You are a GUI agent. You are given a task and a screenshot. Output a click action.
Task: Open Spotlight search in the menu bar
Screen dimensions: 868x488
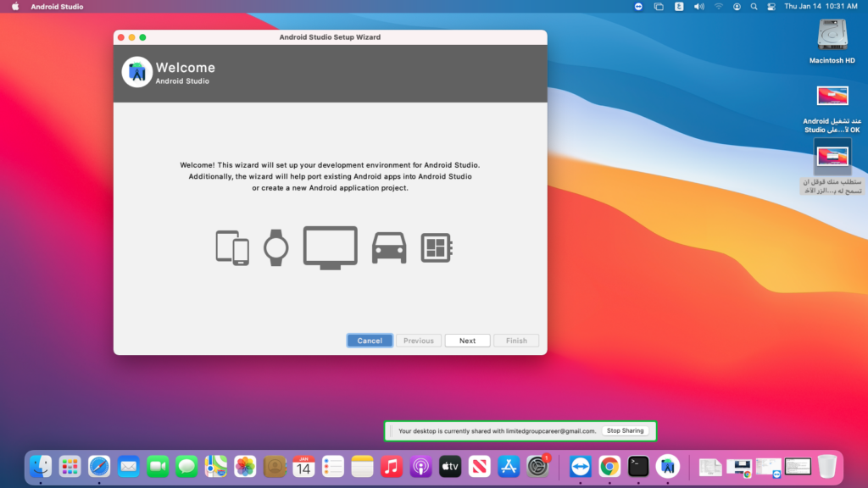click(754, 7)
